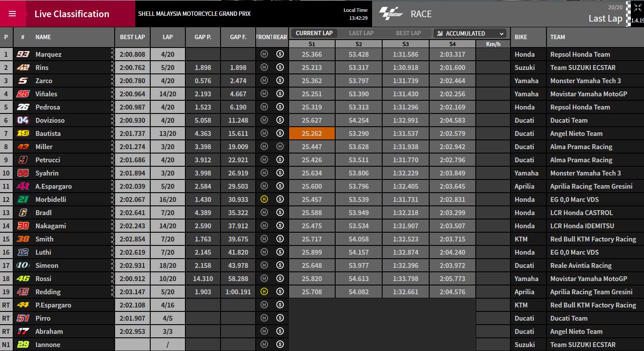Click Dovizioso's number 04 badge
The image size is (644, 351).
[x=23, y=120]
